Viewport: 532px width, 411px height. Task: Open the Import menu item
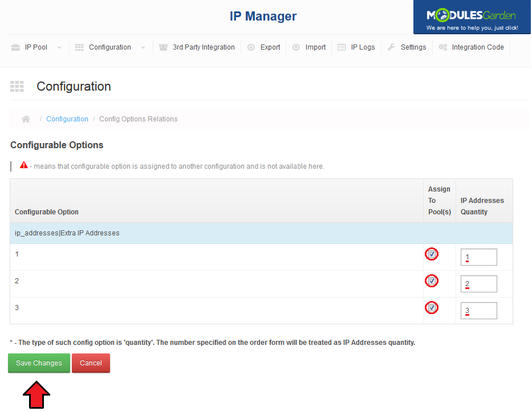point(315,47)
